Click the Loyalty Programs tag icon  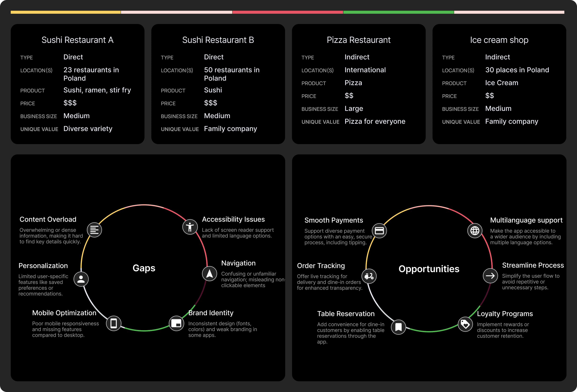click(x=465, y=324)
